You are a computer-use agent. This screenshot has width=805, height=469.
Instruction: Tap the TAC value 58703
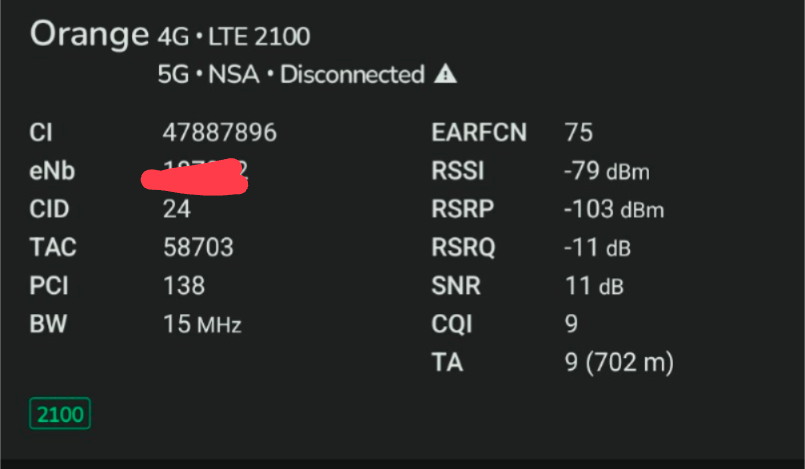coord(198,248)
